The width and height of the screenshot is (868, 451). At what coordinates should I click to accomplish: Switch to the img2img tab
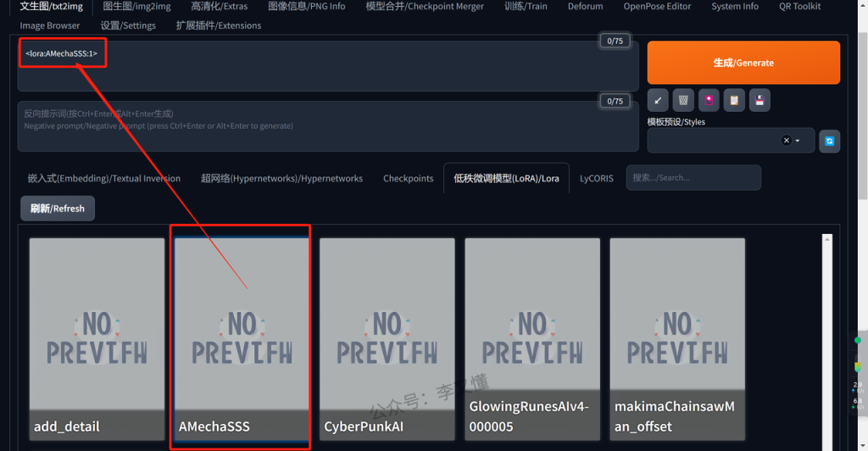136,7
